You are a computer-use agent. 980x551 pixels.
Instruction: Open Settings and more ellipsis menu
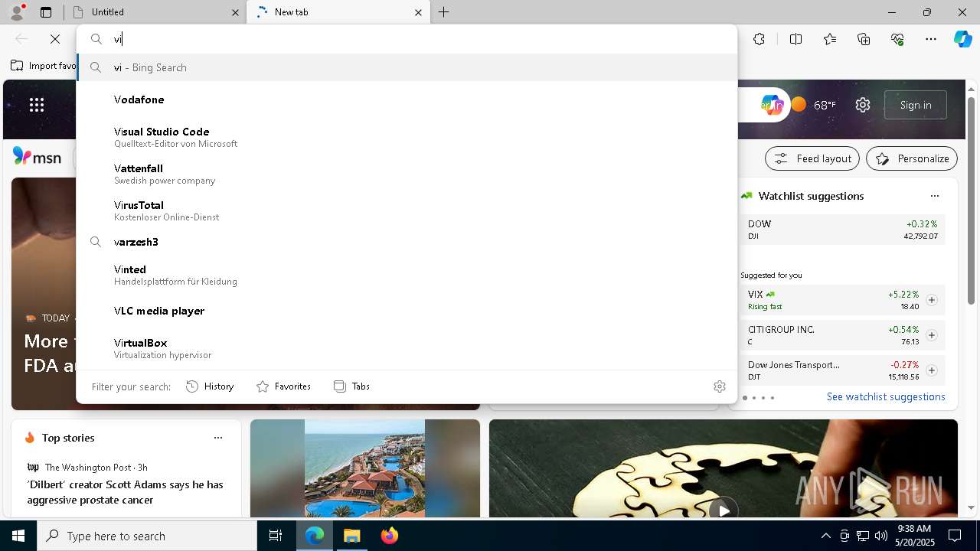pos(931,39)
